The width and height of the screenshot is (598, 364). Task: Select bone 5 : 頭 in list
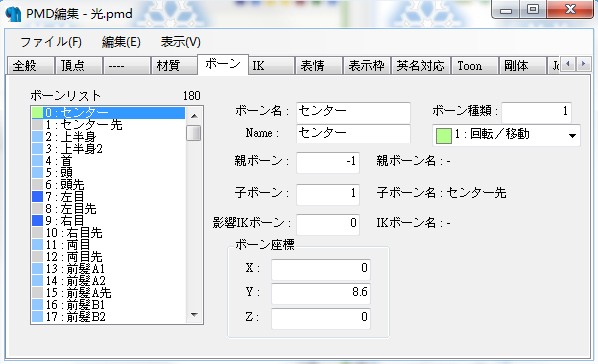108,173
